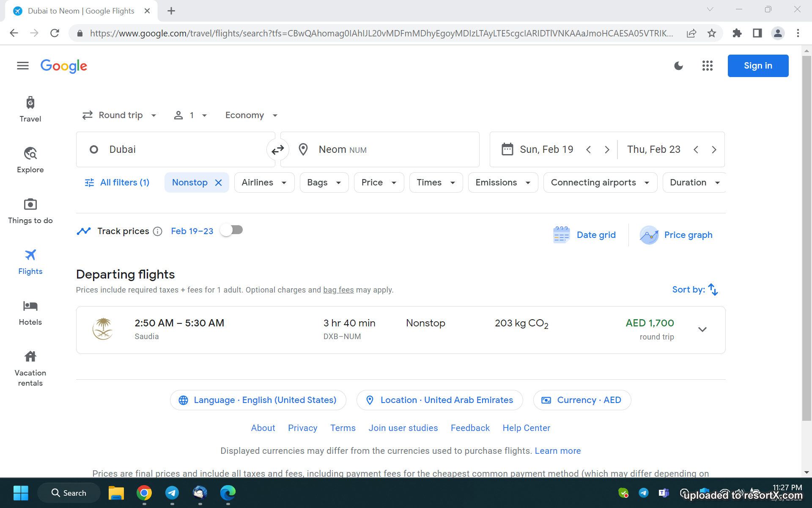Remove the Nonstop filter chip
812x508 pixels.
coord(219,182)
